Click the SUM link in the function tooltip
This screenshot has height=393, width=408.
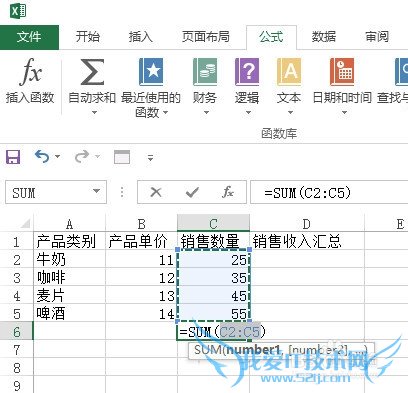pyautogui.click(x=207, y=350)
